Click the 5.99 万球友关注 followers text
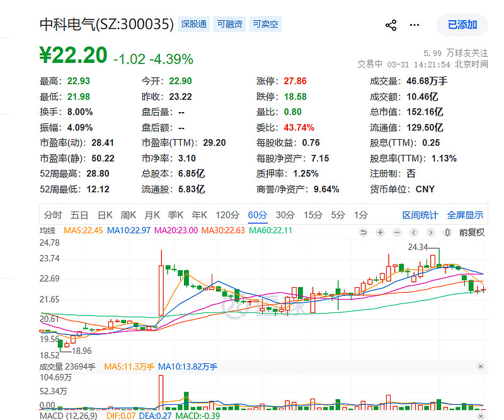Screen dimensions: 504x420 point(455,53)
